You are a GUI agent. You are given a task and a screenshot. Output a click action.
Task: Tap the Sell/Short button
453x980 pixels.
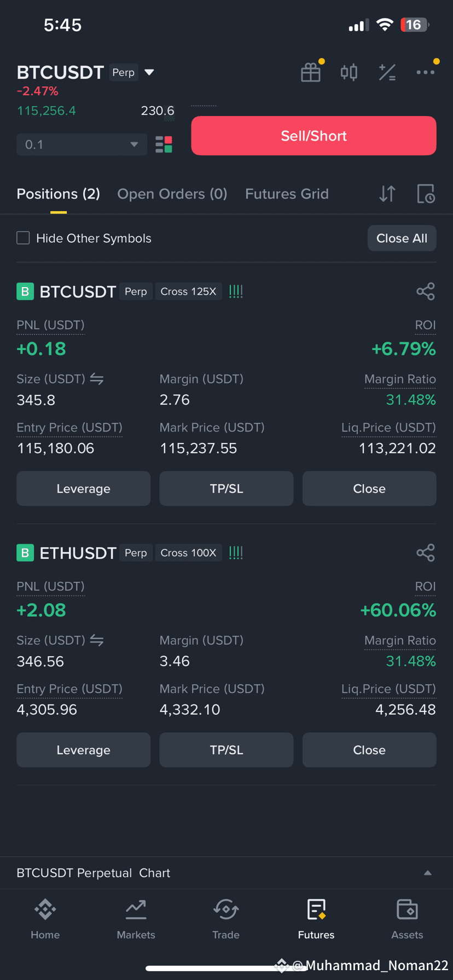[313, 136]
